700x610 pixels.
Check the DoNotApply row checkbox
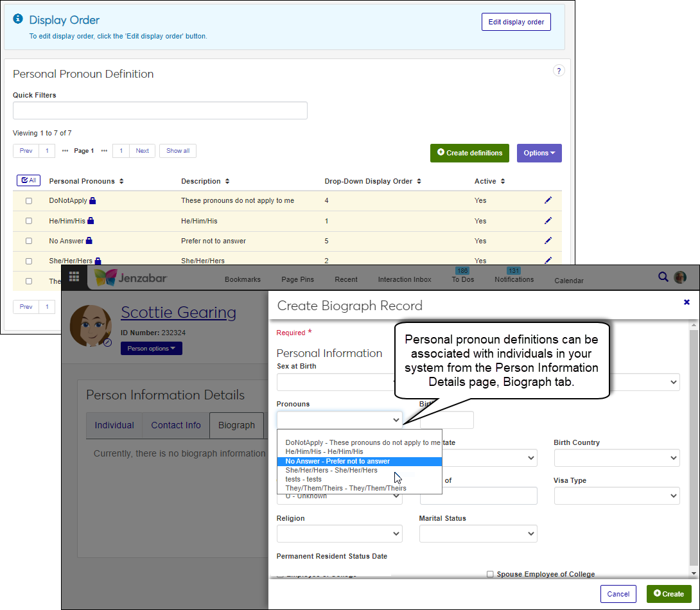28,201
